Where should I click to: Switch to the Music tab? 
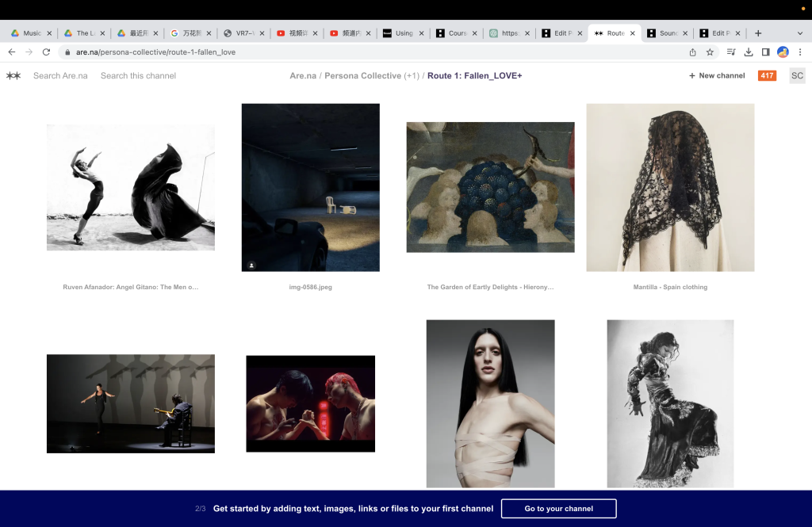[x=31, y=33]
